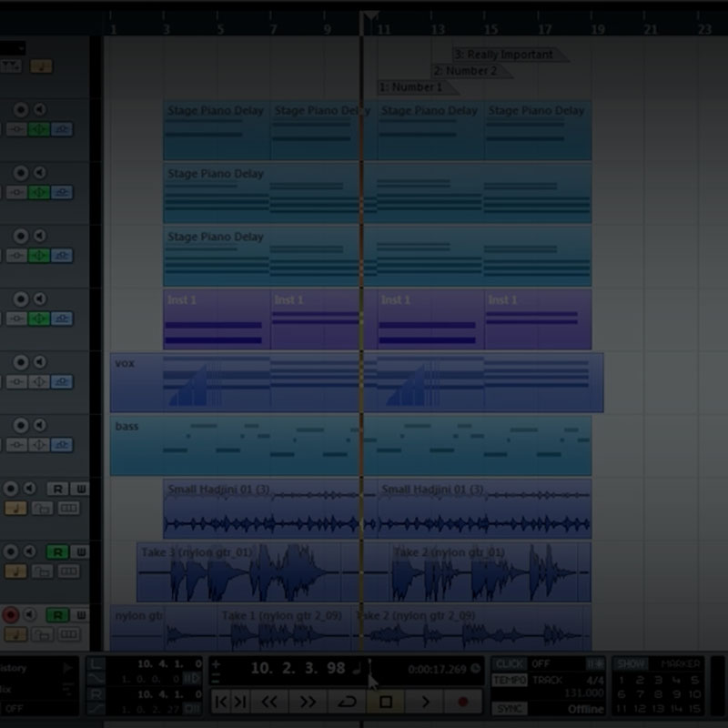Screen dimensions: 728x728
Task: Click the Fast Forward transport button
Action: [308, 702]
